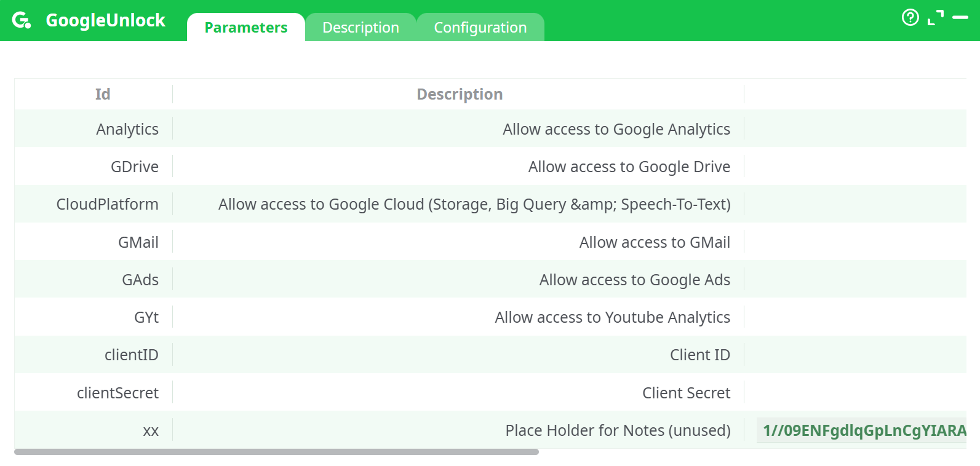Click the Description column header
The height and width of the screenshot is (466, 980).
460,94
